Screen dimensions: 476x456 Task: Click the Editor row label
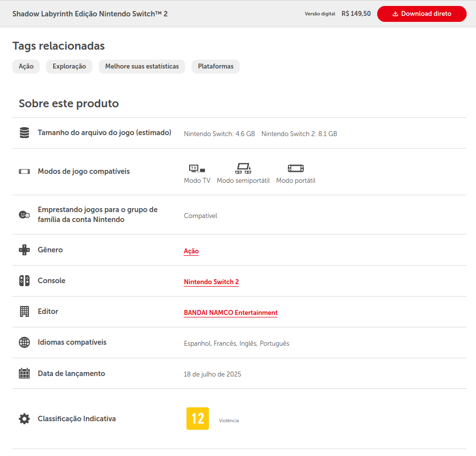(x=48, y=311)
